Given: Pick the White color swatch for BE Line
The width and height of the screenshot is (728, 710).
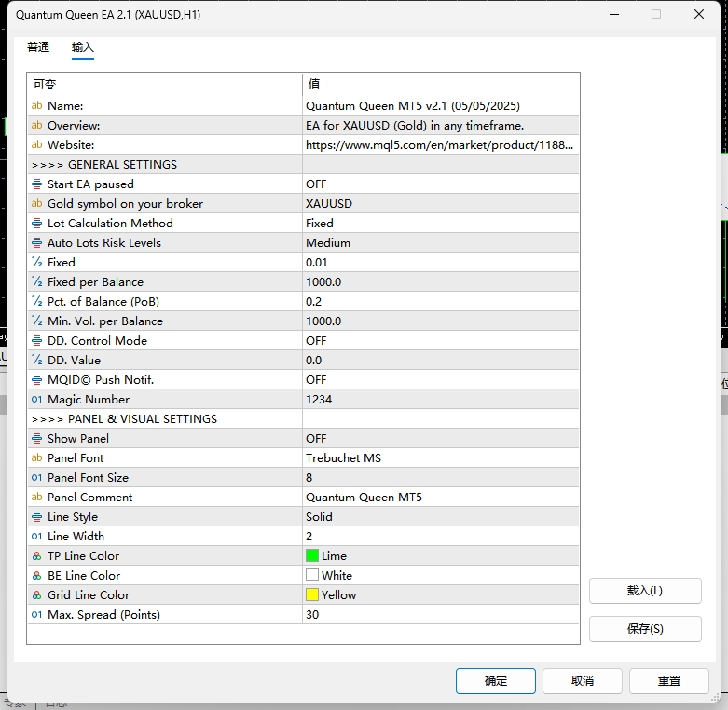Looking at the screenshot, I should (x=312, y=575).
